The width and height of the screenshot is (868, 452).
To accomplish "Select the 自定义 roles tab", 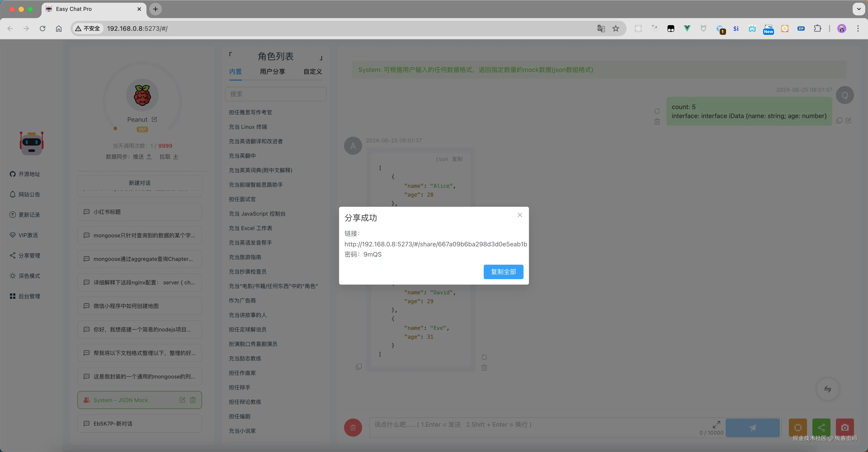I will point(311,71).
